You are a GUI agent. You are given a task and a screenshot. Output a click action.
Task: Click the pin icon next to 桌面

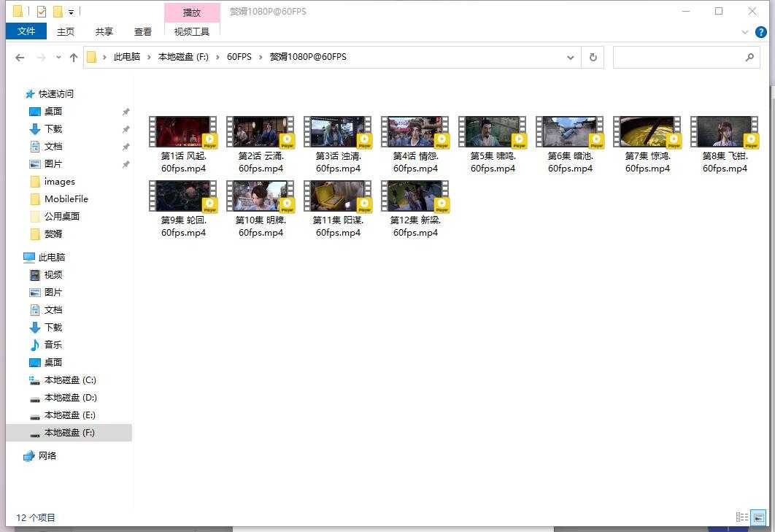pos(126,112)
